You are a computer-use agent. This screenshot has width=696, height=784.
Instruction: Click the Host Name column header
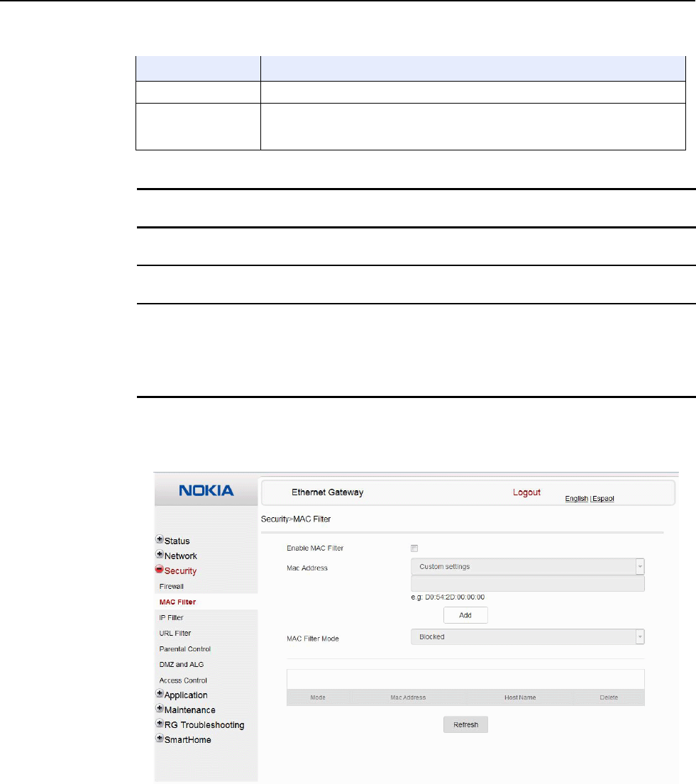[x=520, y=697]
